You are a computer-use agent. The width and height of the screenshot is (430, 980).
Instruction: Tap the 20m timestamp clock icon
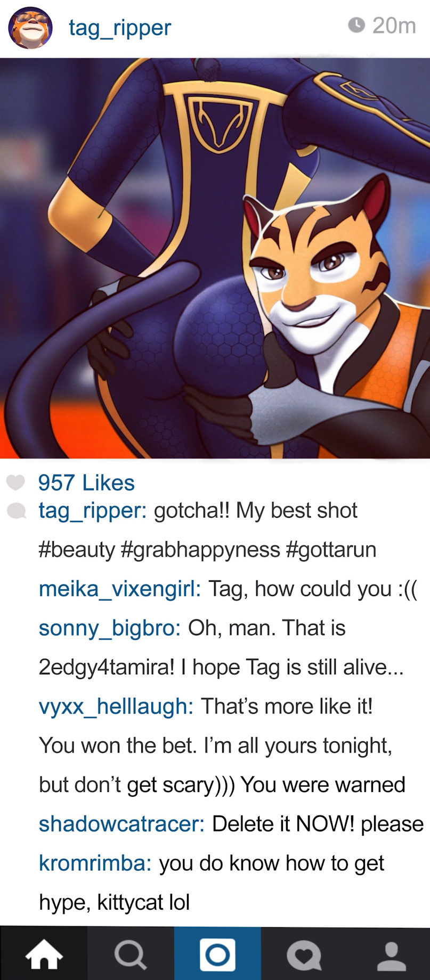tap(356, 25)
